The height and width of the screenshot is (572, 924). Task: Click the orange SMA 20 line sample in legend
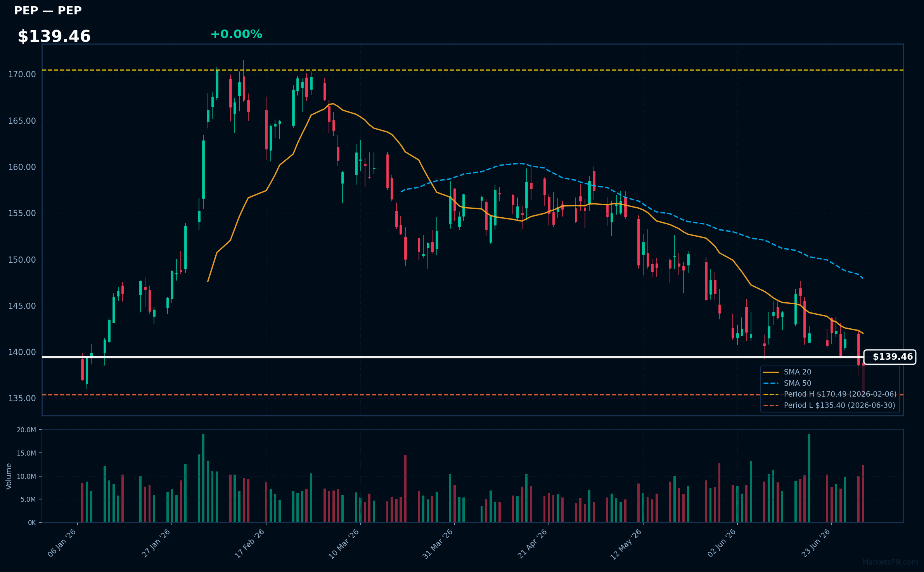[x=771, y=372]
